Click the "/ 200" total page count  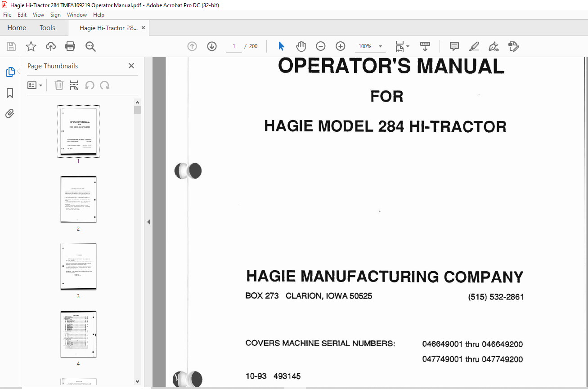pyautogui.click(x=251, y=46)
